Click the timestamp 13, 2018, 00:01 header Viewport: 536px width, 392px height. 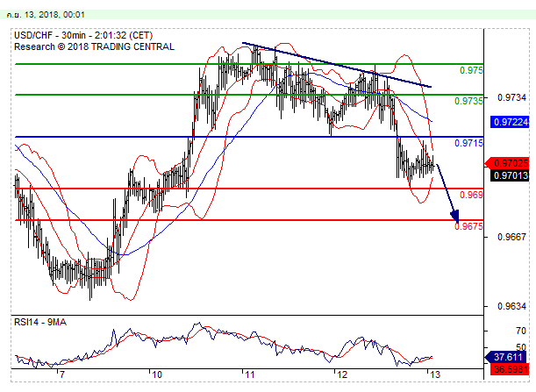point(46,15)
